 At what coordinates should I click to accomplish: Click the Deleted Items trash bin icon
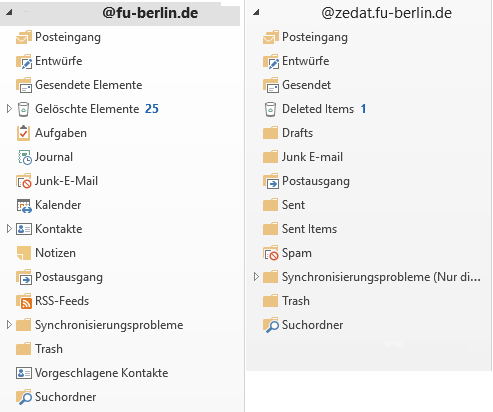(270, 109)
